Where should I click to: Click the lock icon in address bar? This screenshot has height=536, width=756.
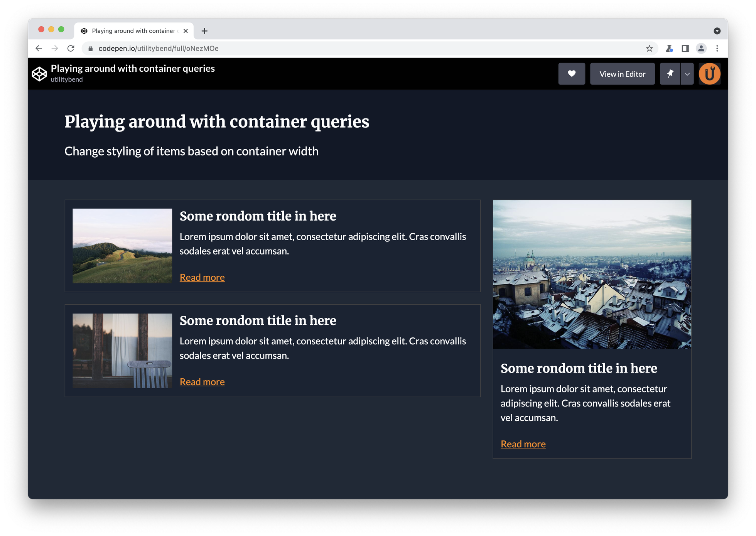(x=91, y=49)
